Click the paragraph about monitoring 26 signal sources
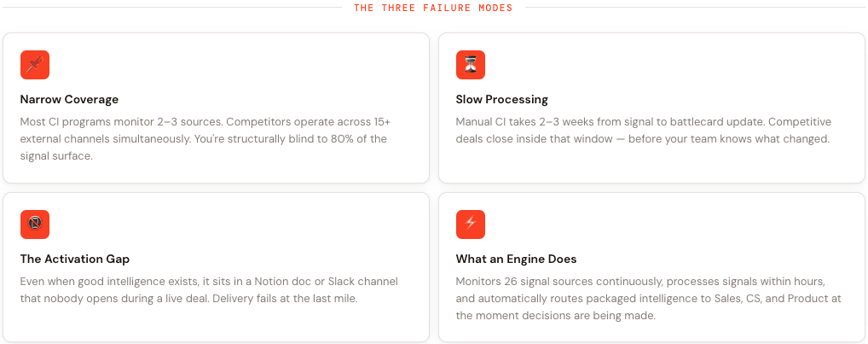The width and height of the screenshot is (868, 344). point(649,299)
